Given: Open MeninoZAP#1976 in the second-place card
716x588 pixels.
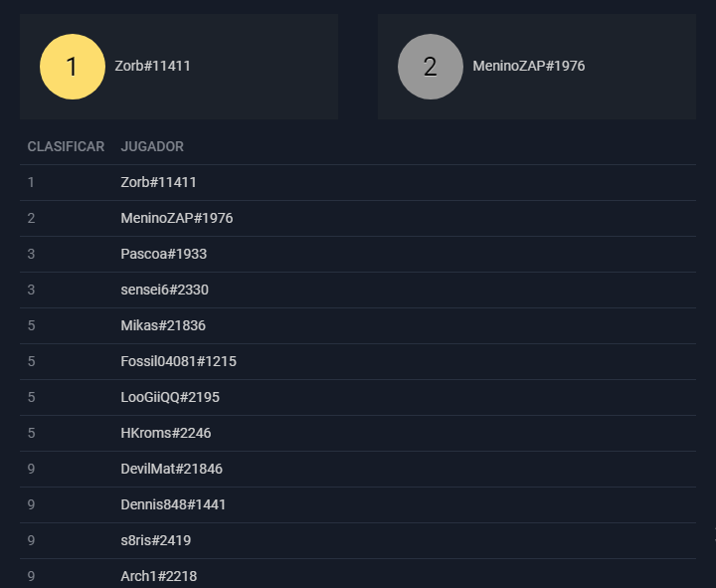Looking at the screenshot, I should pyautogui.click(x=529, y=66).
